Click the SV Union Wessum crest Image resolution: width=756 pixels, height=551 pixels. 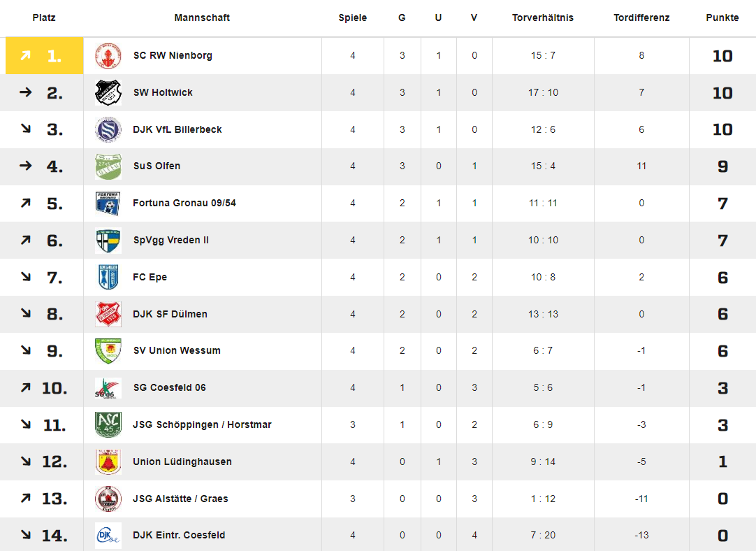[x=108, y=351]
